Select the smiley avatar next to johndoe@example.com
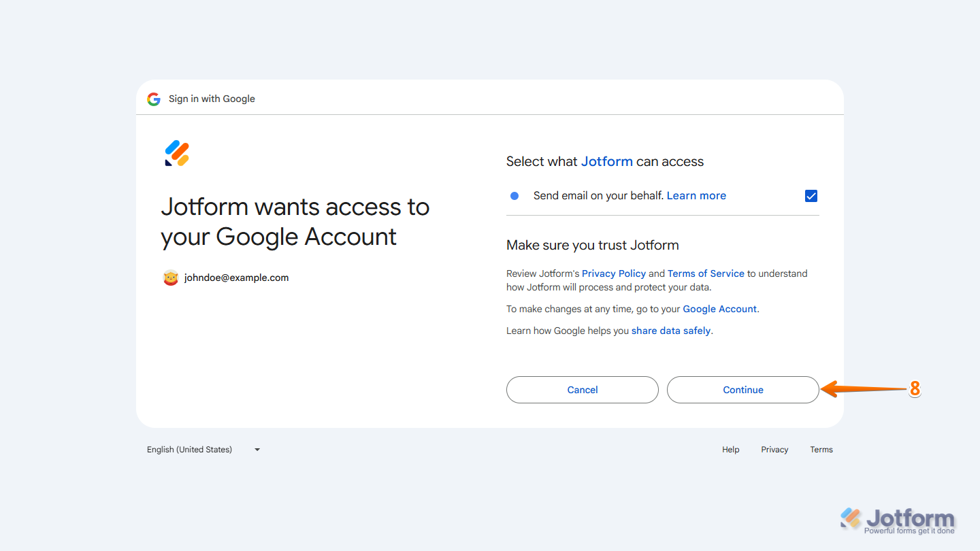 point(171,278)
